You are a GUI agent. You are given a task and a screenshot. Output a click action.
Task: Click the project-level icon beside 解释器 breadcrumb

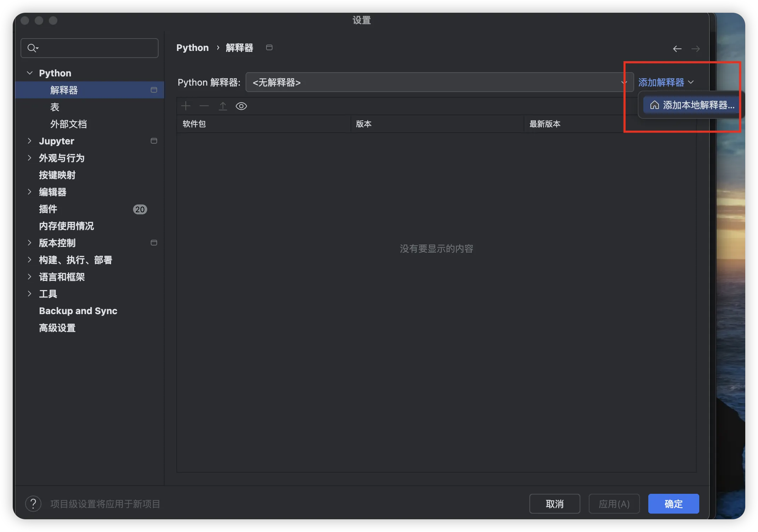(x=269, y=48)
